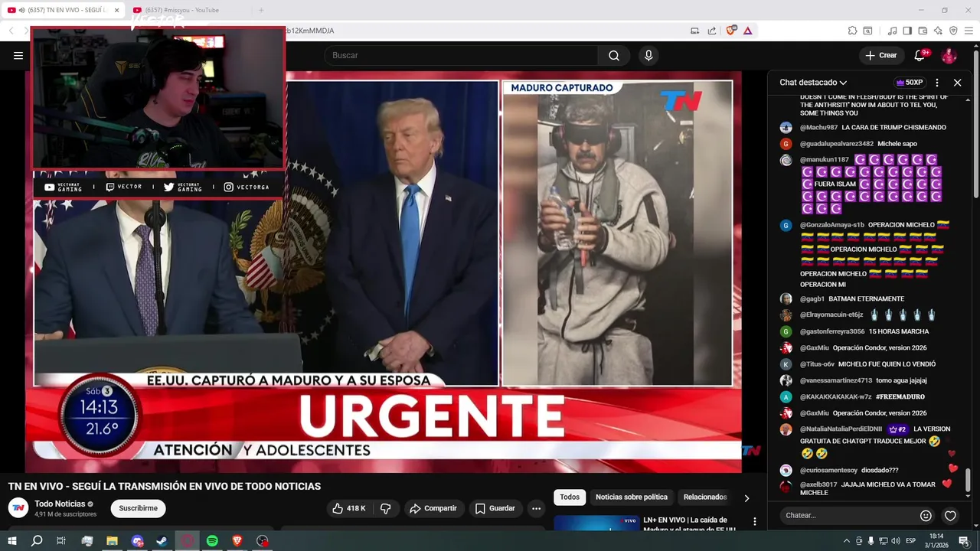Open the LN+ EN VIVO suggested video thumbnail
The width and height of the screenshot is (980, 551).
(x=596, y=523)
